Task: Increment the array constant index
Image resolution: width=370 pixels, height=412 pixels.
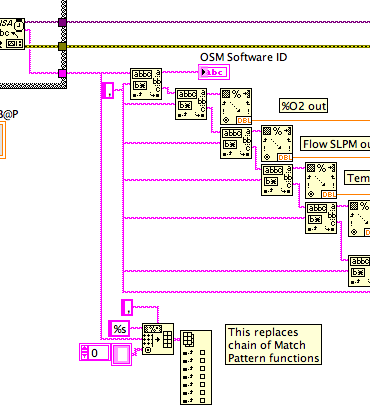Action: (84, 349)
